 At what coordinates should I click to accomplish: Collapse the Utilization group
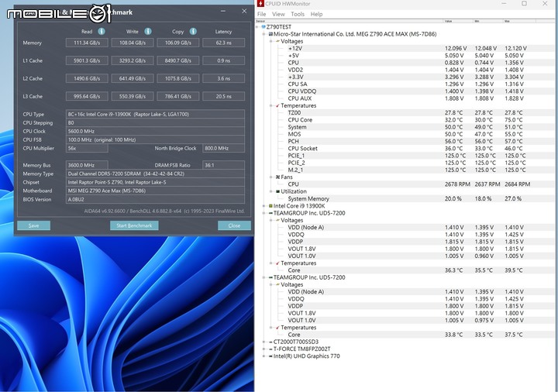271,191
